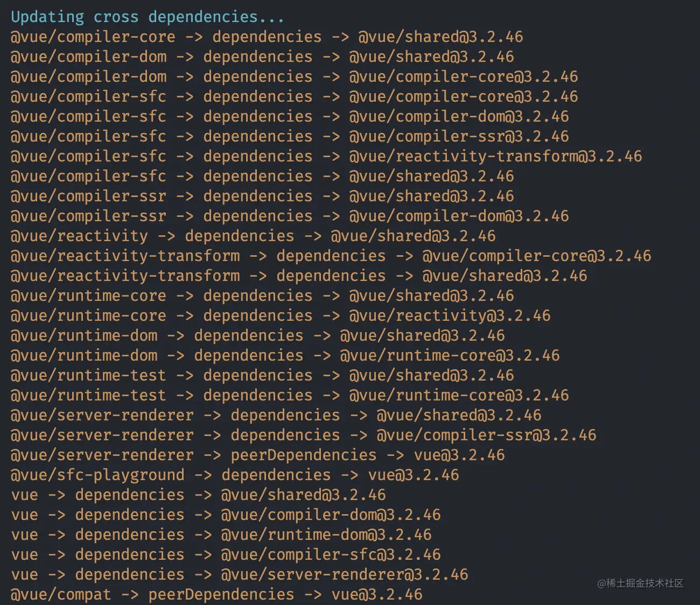The height and width of the screenshot is (605, 700).
Task: Click the @vue/runtime-core -> @vue/reactivity line
Action: pyautogui.click(x=281, y=315)
